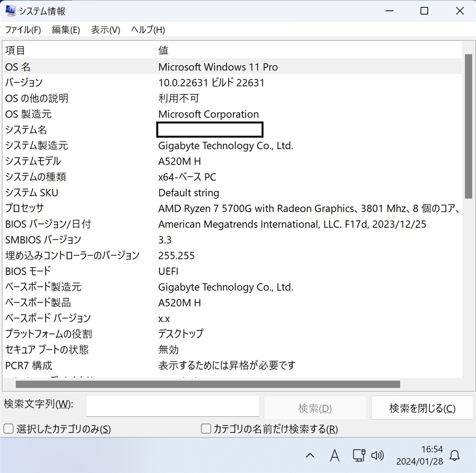
Task: Click the IME input mode A indicator
Action: pyautogui.click(x=335, y=455)
